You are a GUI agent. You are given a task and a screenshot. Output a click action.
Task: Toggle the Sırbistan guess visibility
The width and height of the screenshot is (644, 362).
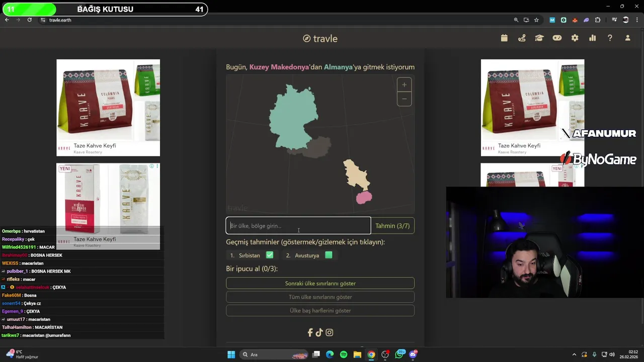click(252, 255)
